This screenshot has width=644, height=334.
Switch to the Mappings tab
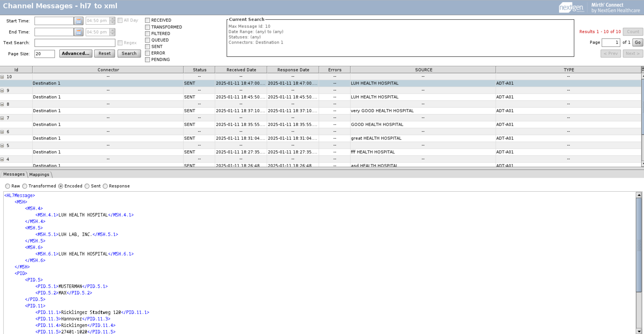[x=39, y=175]
